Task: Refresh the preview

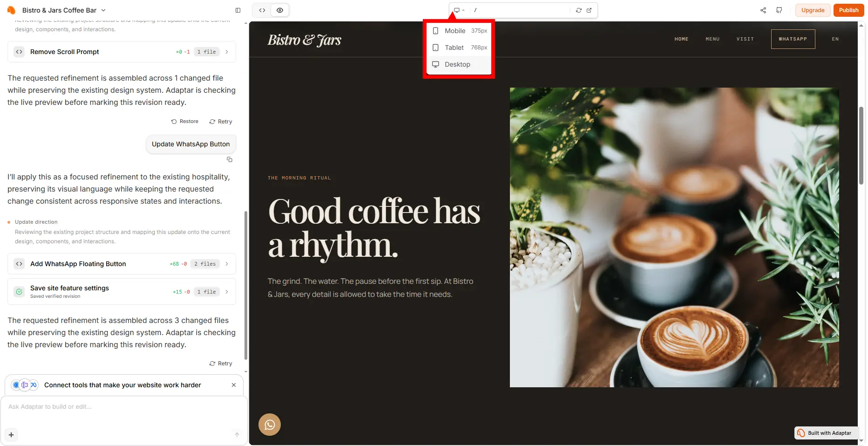Action: point(579,10)
